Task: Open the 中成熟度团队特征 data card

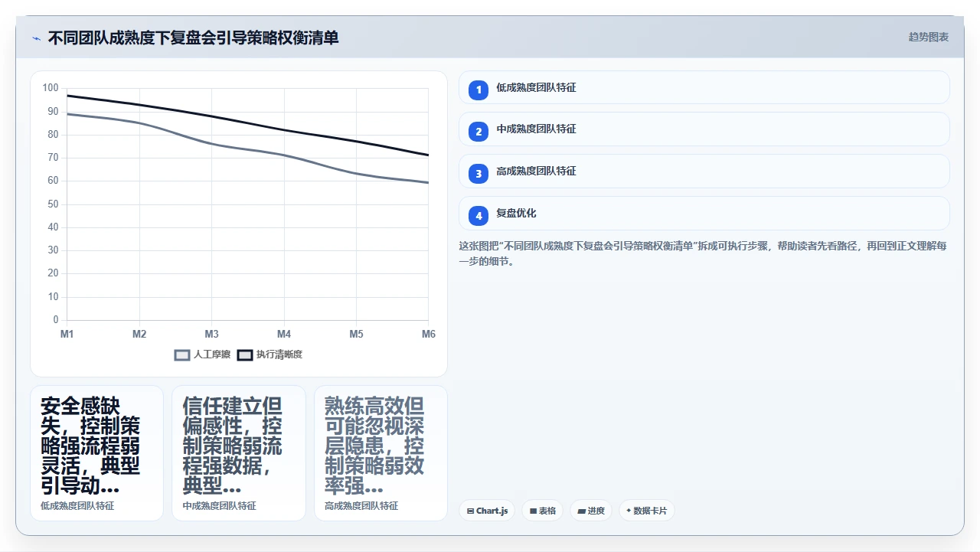Action: tap(239, 453)
